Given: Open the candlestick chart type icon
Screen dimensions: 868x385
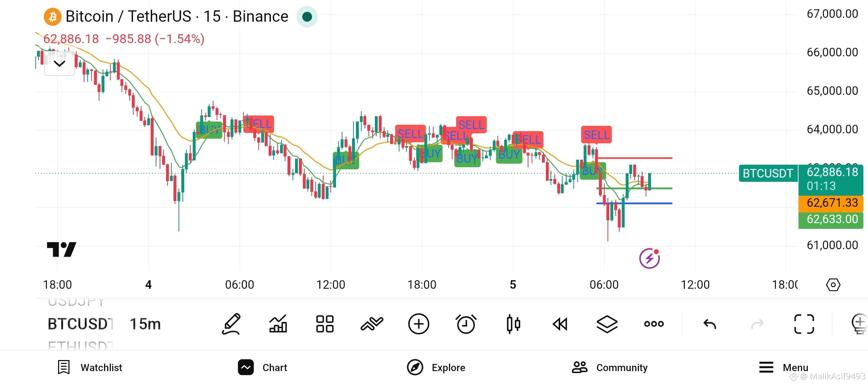Looking at the screenshot, I should 513,324.
